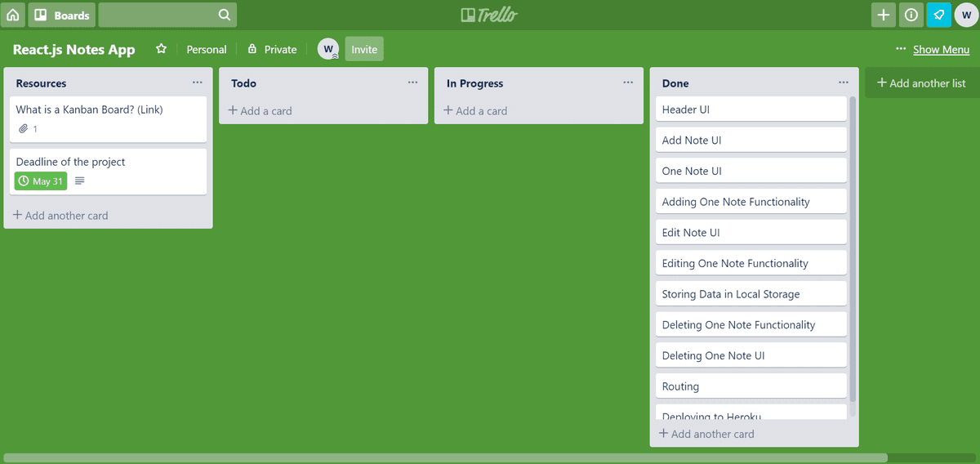Viewport: 980px width, 464px height.
Task: Go to Trello home via house icon
Action: [x=13, y=15]
